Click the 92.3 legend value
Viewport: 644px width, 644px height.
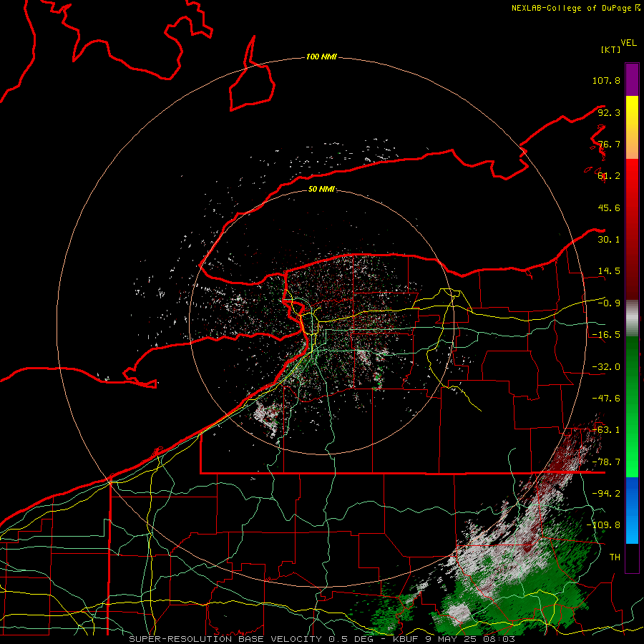(609, 112)
